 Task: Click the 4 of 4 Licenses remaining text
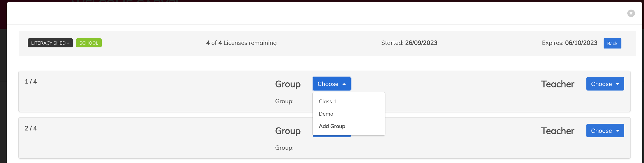click(x=241, y=43)
